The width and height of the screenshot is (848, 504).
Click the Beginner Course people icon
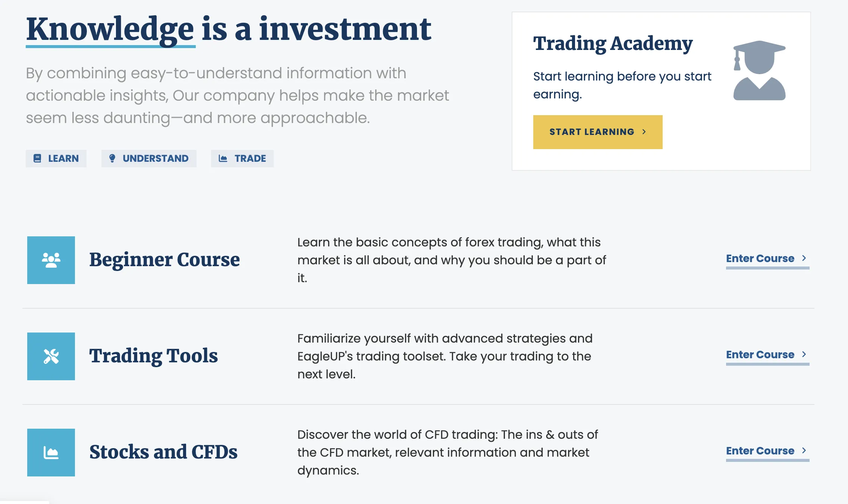pyautogui.click(x=51, y=260)
